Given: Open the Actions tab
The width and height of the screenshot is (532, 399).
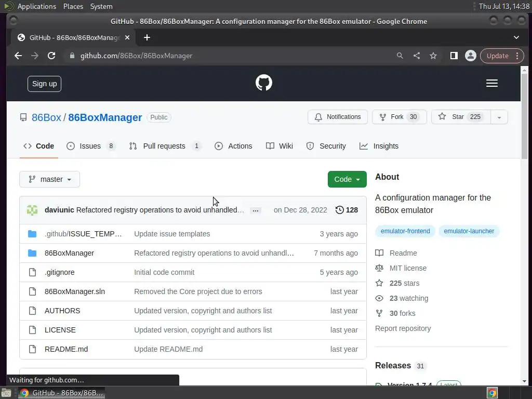Looking at the screenshot, I should coord(233,146).
